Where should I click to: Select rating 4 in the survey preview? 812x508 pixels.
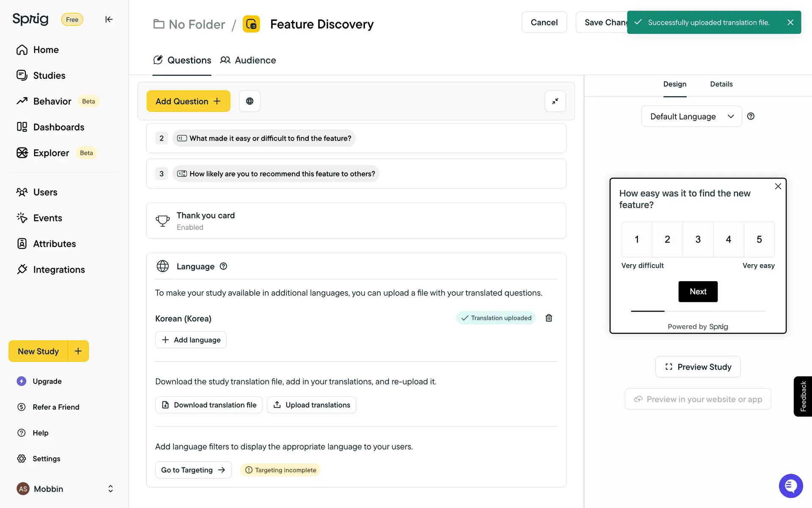(x=728, y=240)
